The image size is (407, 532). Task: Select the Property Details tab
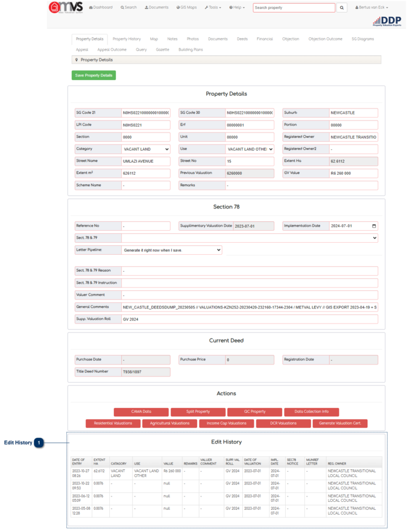click(90, 39)
